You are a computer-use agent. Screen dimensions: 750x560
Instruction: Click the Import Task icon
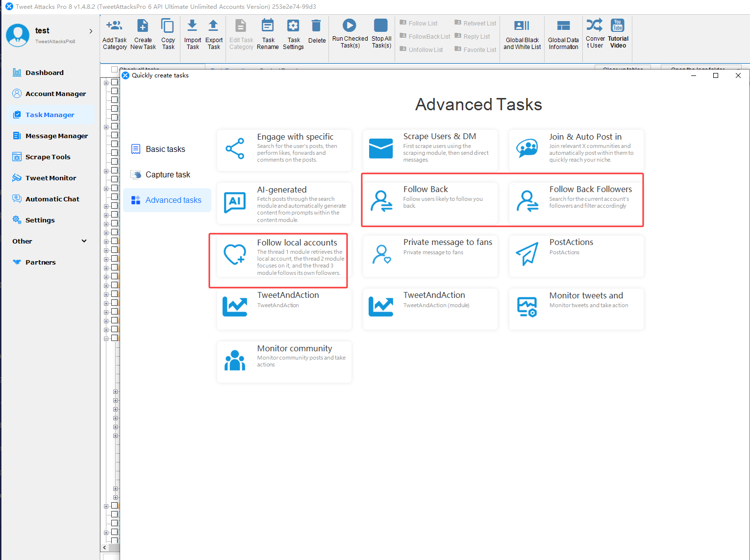pos(193,34)
